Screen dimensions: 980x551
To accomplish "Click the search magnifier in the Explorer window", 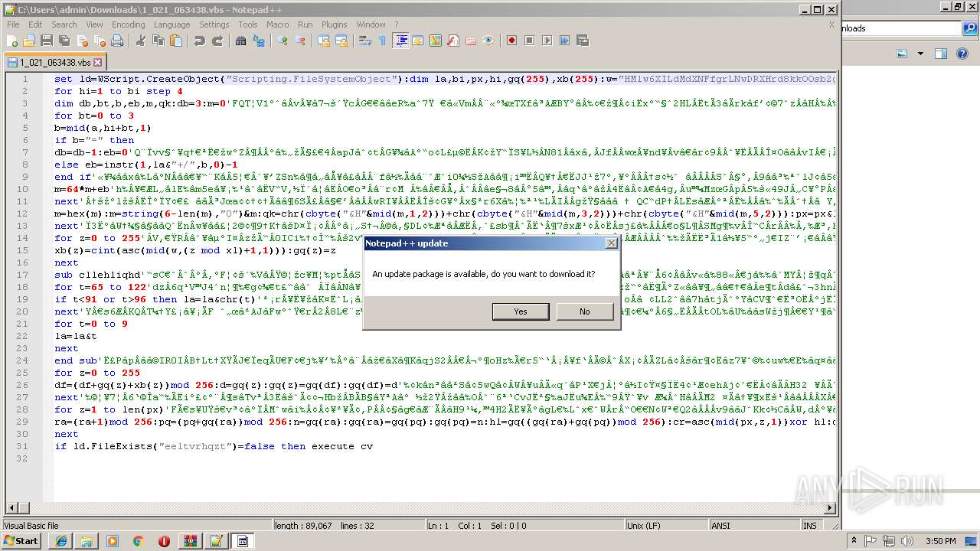I will [x=970, y=29].
